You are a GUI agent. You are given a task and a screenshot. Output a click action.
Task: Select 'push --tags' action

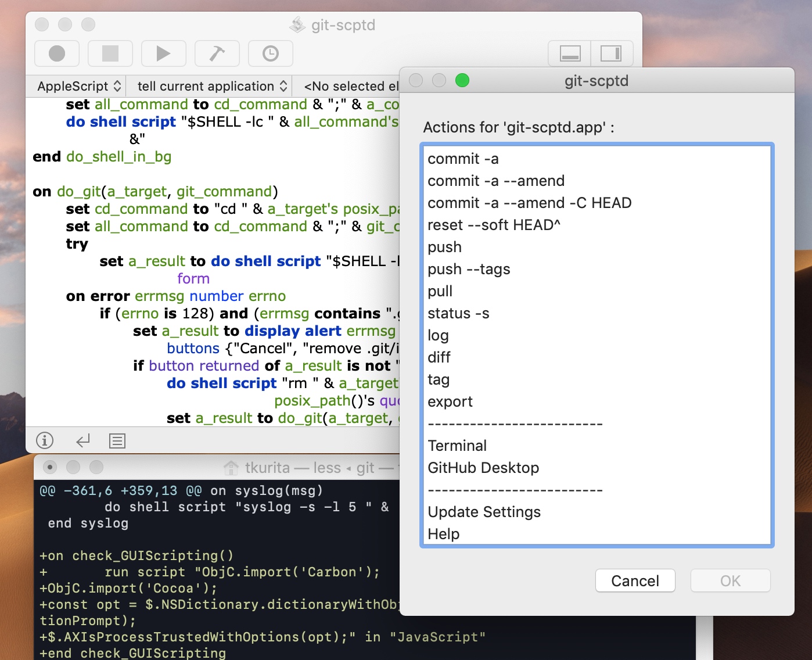tap(469, 269)
